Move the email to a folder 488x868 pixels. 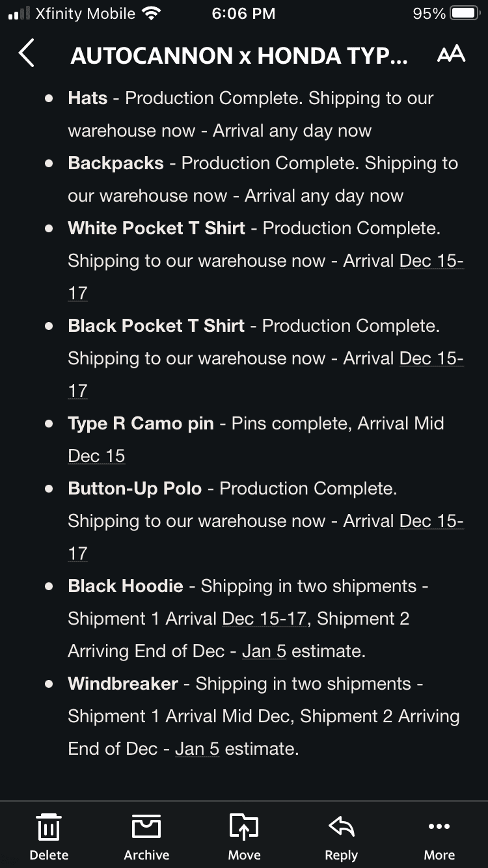(x=244, y=836)
